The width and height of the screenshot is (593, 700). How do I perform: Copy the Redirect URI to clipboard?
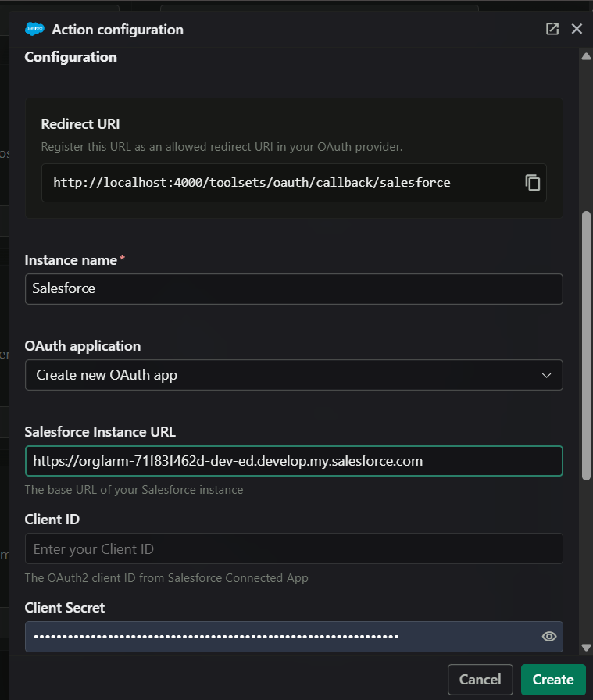click(532, 183)
